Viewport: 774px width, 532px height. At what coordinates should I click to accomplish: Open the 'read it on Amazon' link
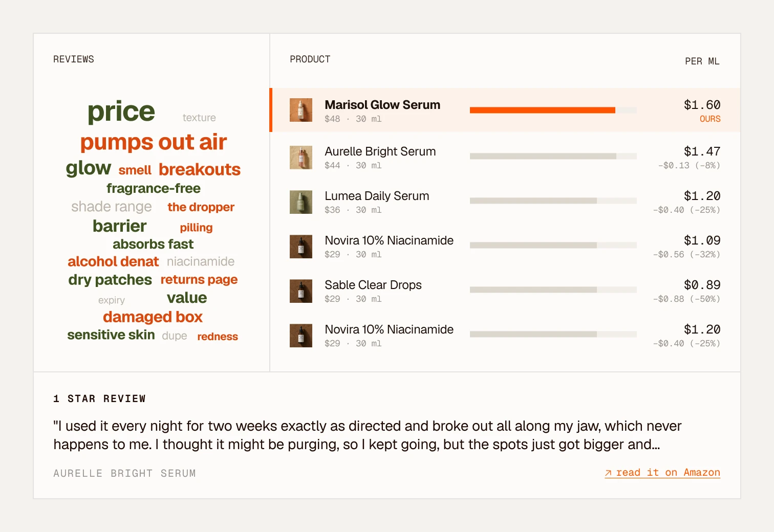pos(662,473)
